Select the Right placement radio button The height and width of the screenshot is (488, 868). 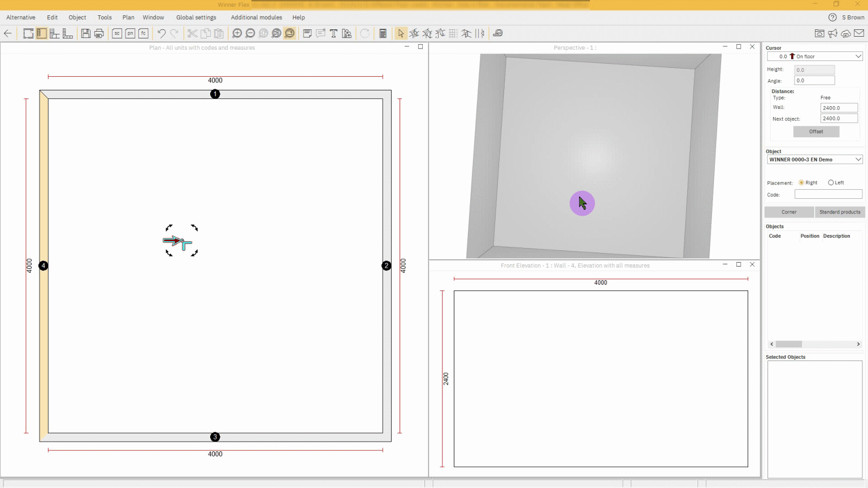[801, 182]
